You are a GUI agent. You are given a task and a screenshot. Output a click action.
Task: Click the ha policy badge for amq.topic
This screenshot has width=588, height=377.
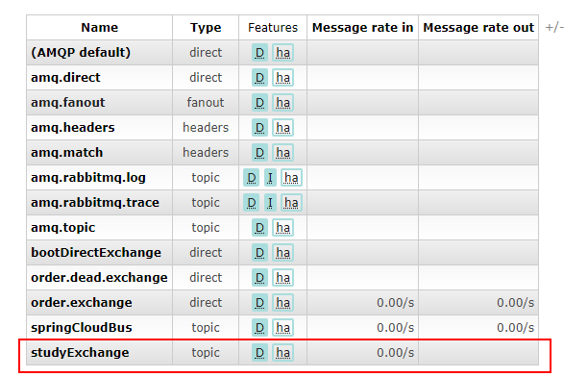282,228
